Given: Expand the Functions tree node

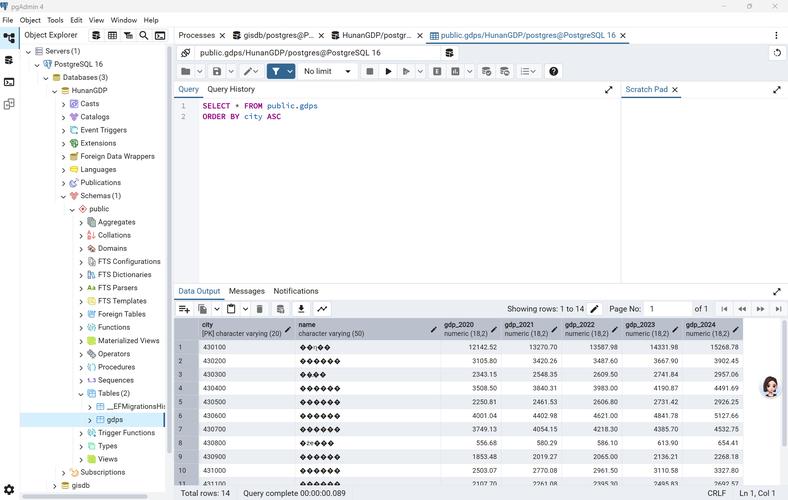Looking at the screenshot, I should 81,327.
